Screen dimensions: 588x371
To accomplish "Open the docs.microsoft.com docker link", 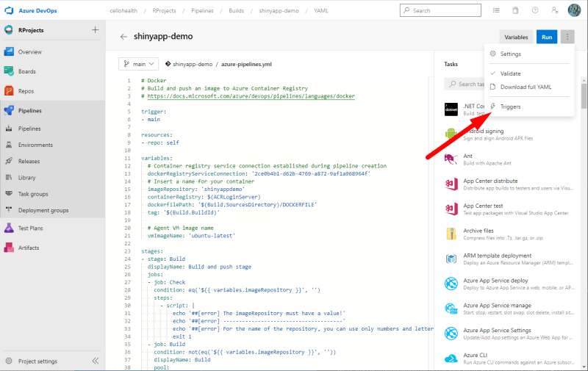I will click(x=251, y=96).
